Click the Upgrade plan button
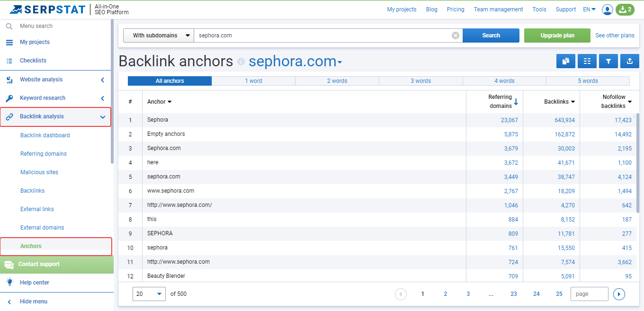644x311 pixels. pyautogui.click(x=557, y=36)
